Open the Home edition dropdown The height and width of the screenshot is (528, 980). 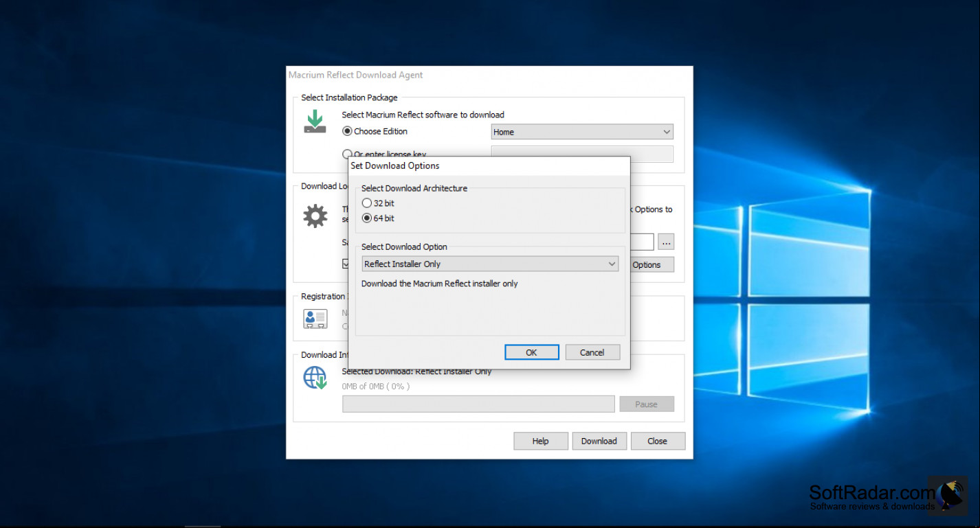[x=582, y=132]
